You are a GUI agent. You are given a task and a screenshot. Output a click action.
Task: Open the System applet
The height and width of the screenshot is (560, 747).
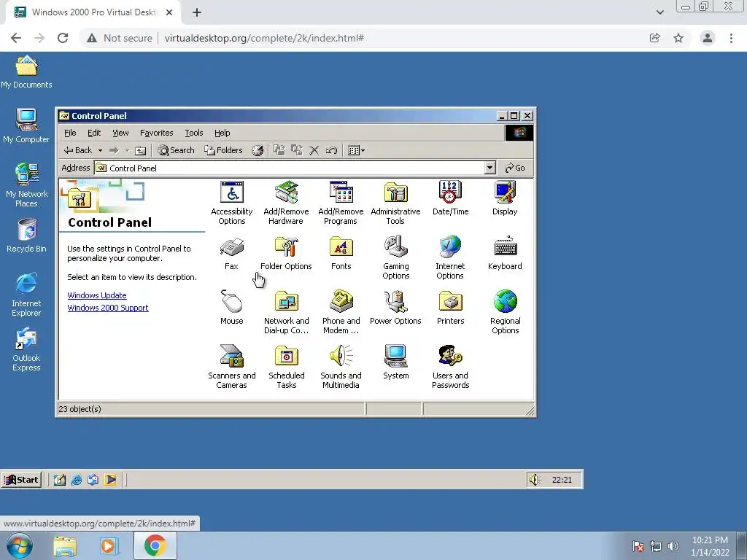[x=396, y=362]
